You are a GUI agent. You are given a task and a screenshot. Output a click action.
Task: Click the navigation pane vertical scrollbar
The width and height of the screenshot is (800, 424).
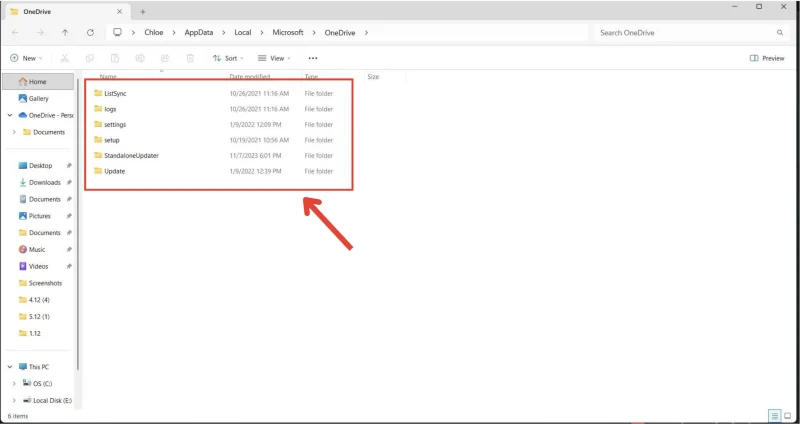click(78, 225)
